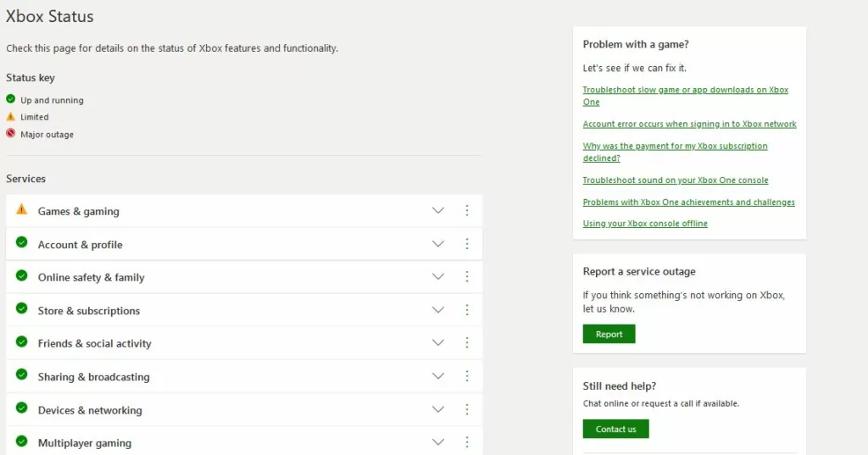This screenshot has height=455, width=868.
Task: Click green check icon for Store & subscriptions
Action: 21,308
